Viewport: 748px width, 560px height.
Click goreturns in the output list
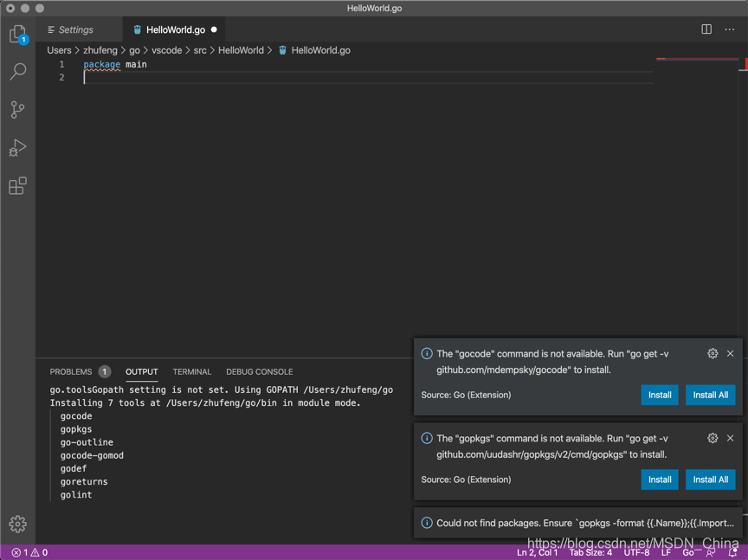[x=84, y=481]
